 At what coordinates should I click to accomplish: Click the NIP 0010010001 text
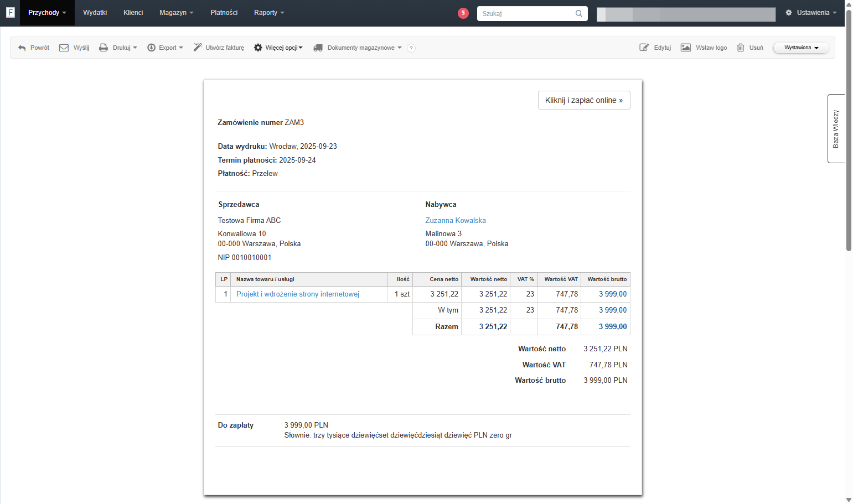(x=245, y=258)
